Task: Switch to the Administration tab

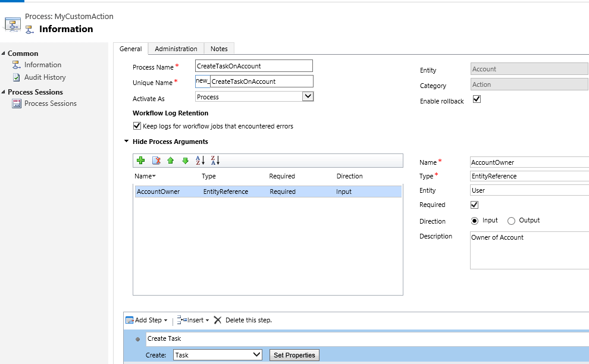Action: pyautogui.click(x=176, y=49)
